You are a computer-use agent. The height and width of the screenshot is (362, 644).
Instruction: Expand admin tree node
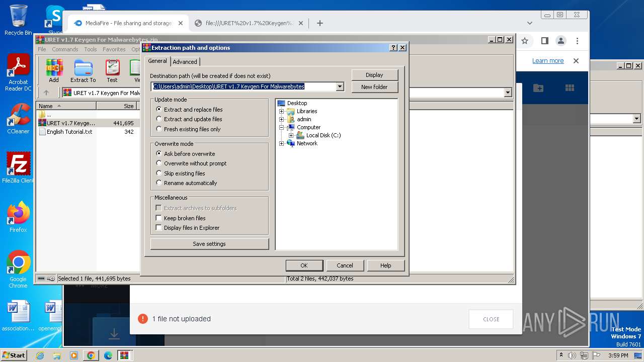[282, 119]
